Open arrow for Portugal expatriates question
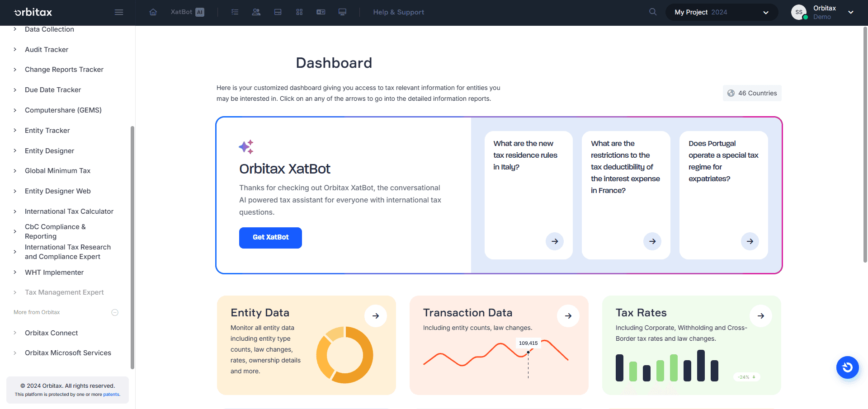 click(750, 241)
